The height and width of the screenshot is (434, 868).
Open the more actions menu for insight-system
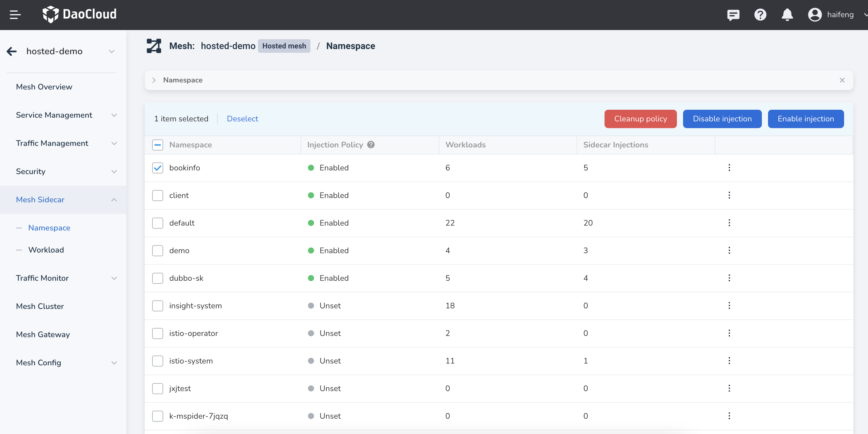(729, 306)
